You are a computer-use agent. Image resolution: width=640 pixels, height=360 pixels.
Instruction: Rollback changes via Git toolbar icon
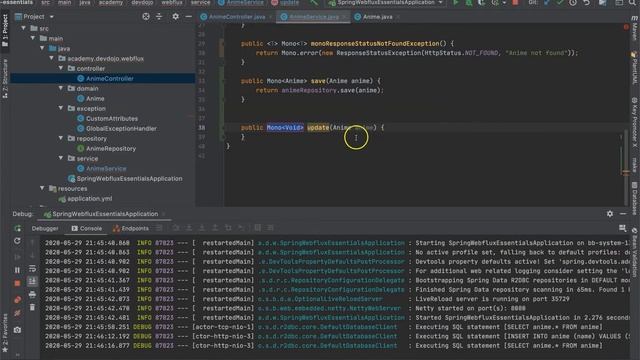tap(587, 2)
